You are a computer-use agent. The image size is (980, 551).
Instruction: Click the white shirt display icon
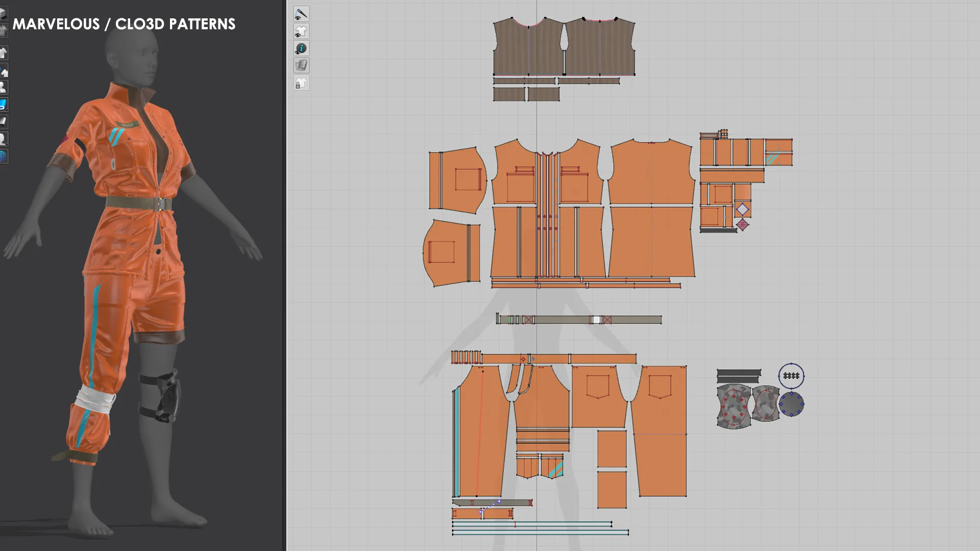click(3, 53)
